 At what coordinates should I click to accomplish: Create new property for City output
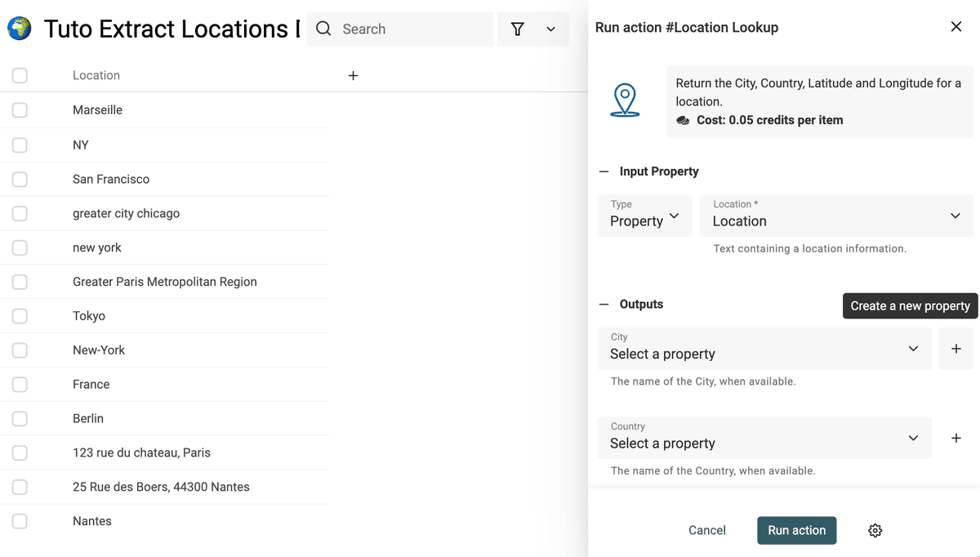pyautogui.click(x=956, y=349)
